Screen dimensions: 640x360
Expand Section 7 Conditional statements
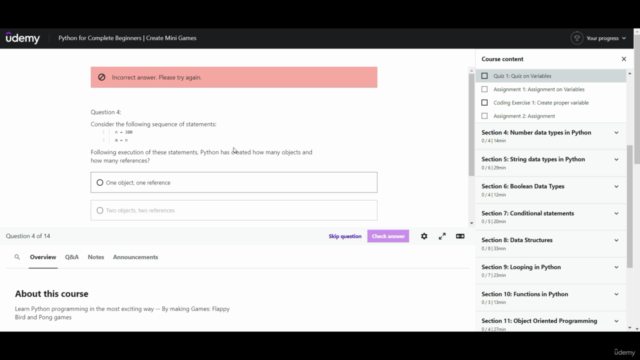[x=551, y=217]
